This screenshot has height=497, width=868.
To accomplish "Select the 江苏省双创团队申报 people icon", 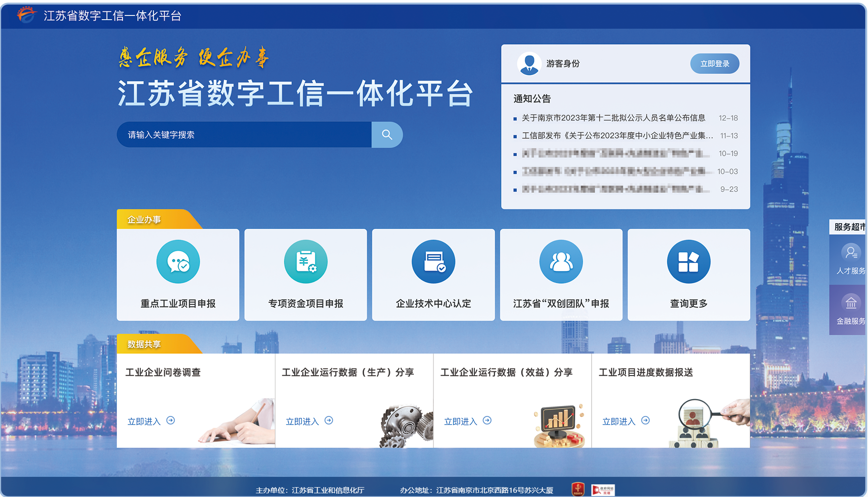I will pyautogui.click(x=561, y=261).
